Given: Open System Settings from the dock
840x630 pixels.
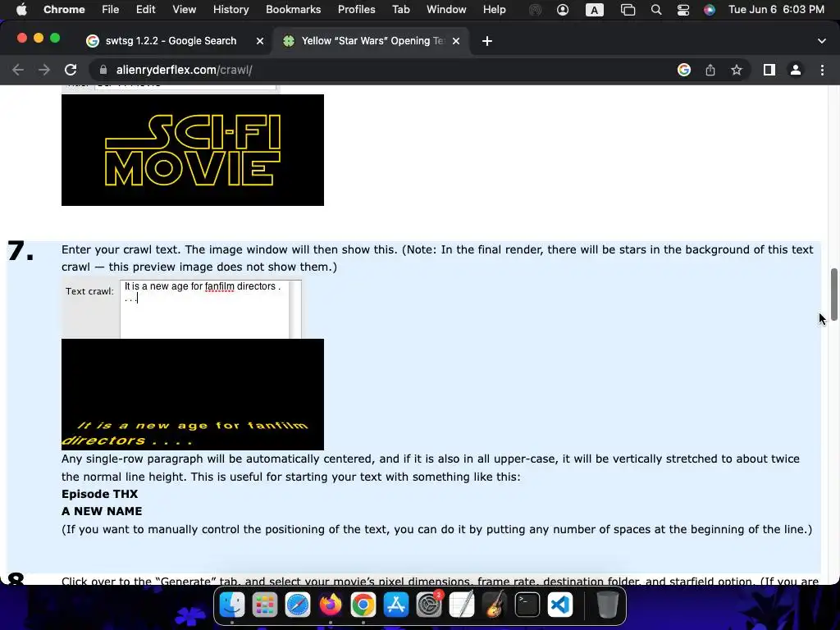Looking at the screenshot, I should tap(429, 605).
